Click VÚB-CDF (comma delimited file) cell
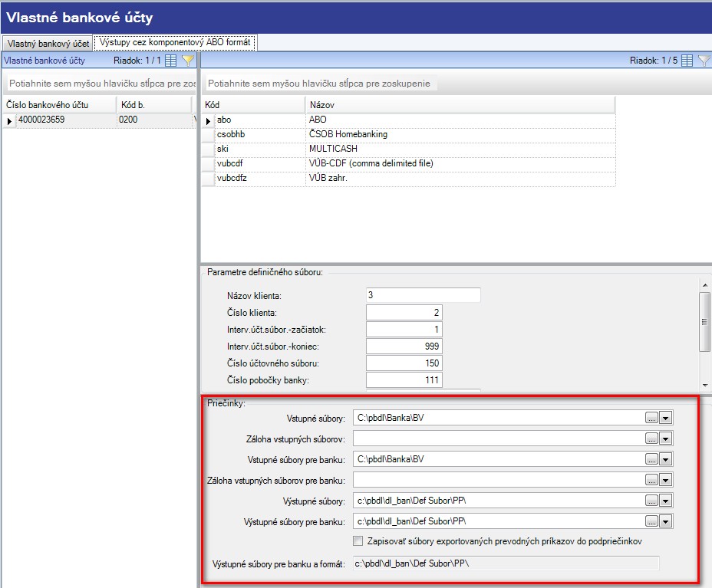Image resolution: width=712 pixels, height=588 pixels. (460, 163)
